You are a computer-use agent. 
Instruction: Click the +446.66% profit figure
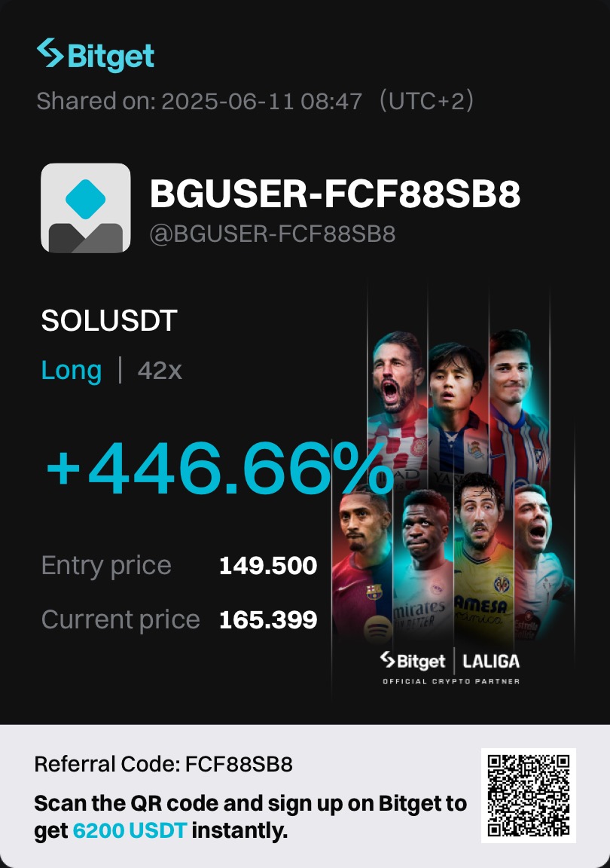pos(219,469)
